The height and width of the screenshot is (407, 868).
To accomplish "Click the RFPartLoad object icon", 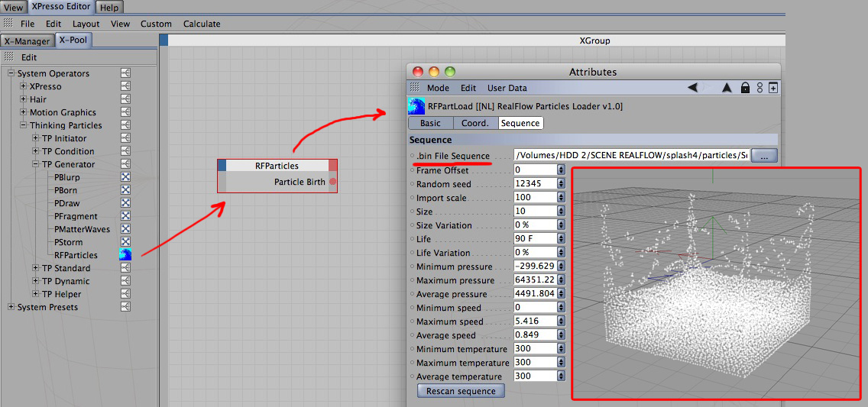I will pyautogui.click(x=416, y=106).
